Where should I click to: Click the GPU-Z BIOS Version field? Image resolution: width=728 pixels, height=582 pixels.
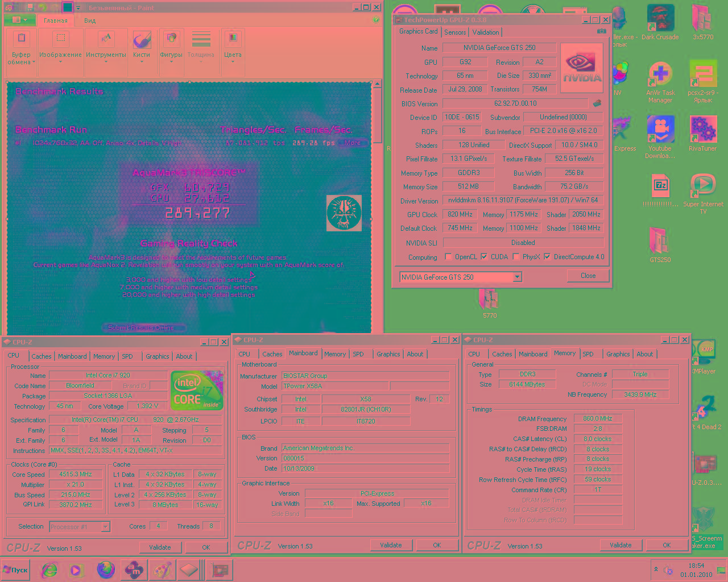[x=515, y=103]
